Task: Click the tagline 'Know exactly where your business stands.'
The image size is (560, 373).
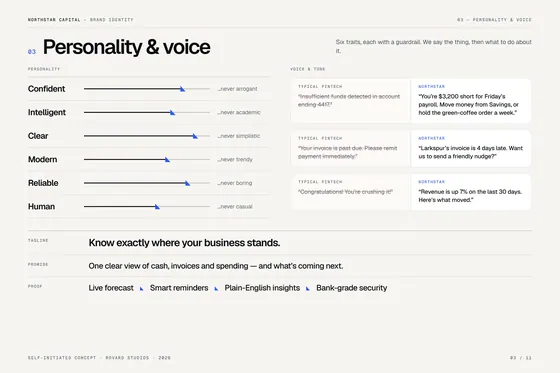Action: click(184, 243)
